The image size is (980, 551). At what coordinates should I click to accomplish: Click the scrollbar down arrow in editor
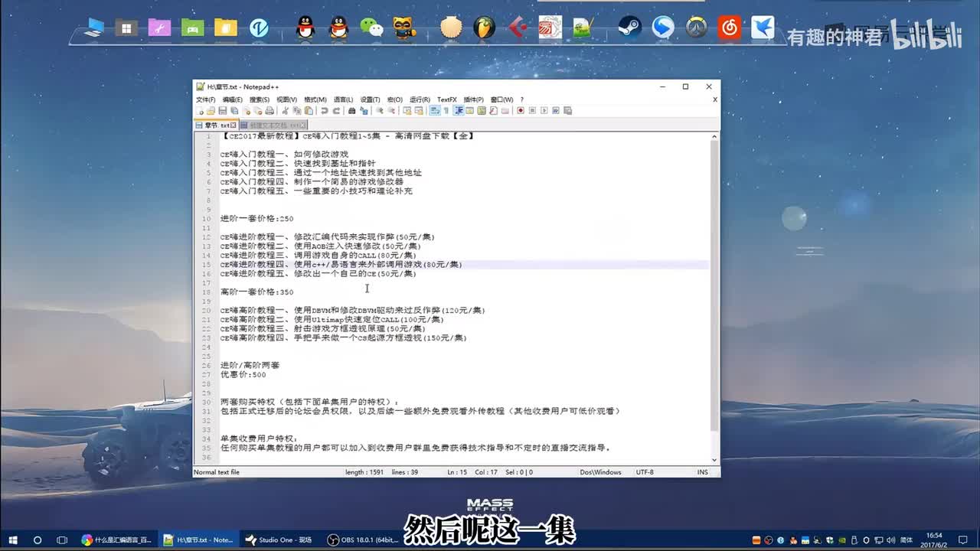point(715,460)
